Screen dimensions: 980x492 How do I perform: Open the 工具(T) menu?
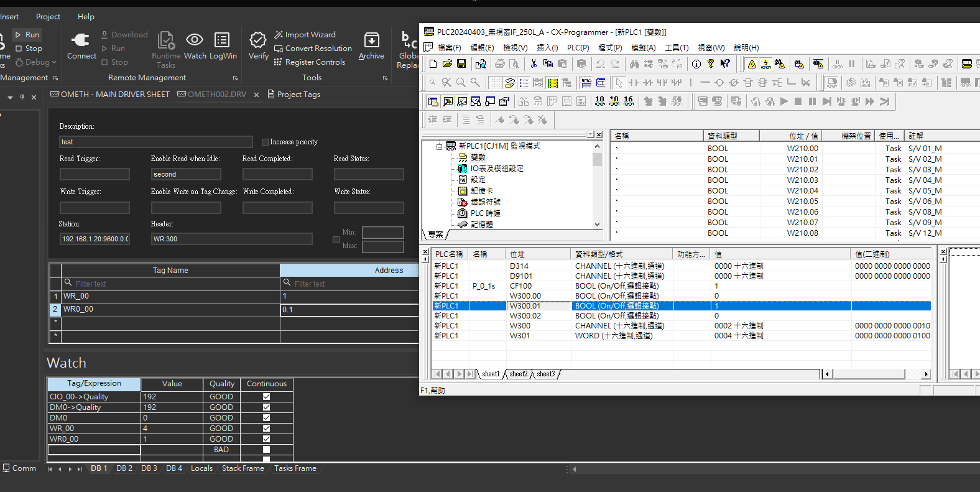point(677,48)
